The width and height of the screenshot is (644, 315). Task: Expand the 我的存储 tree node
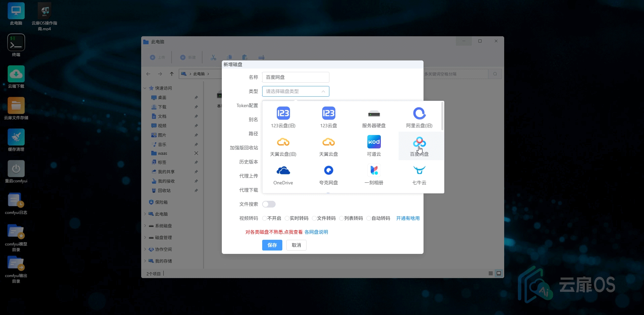coord(145,261)
